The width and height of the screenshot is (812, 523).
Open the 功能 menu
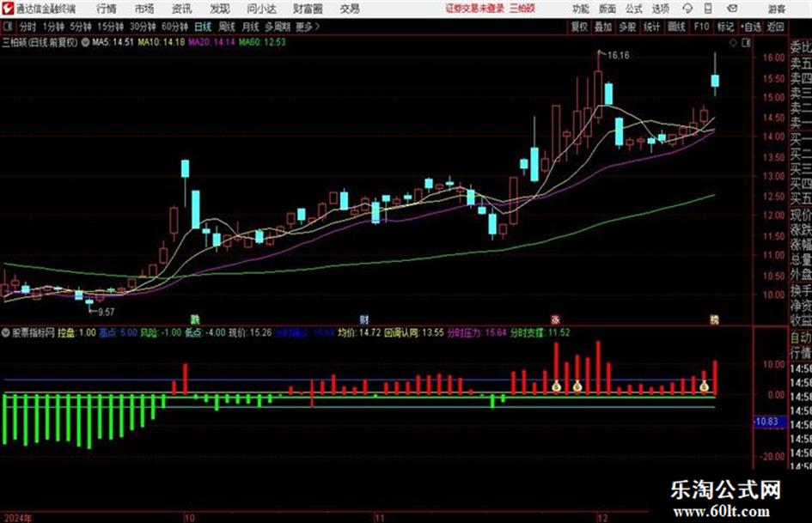pos(581,9)
